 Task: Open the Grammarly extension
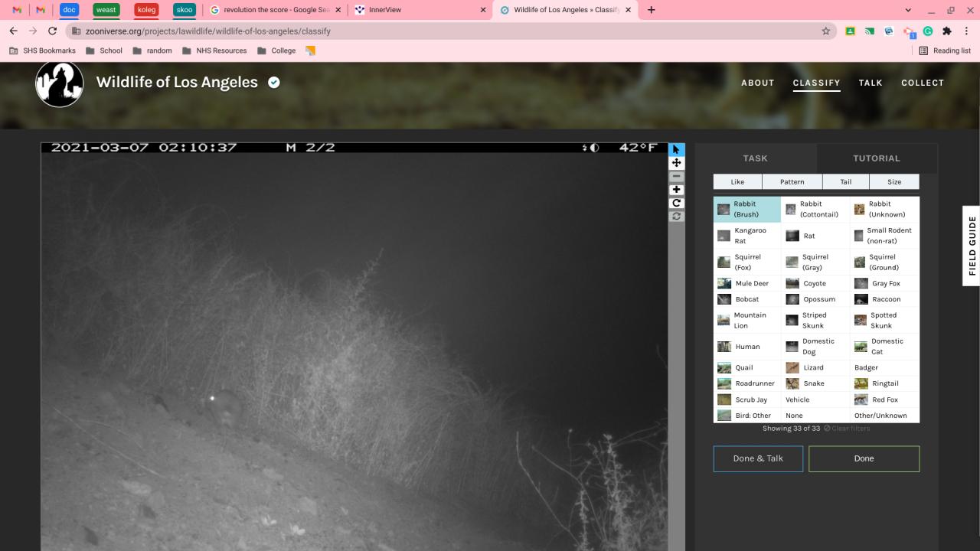[928, 31]
